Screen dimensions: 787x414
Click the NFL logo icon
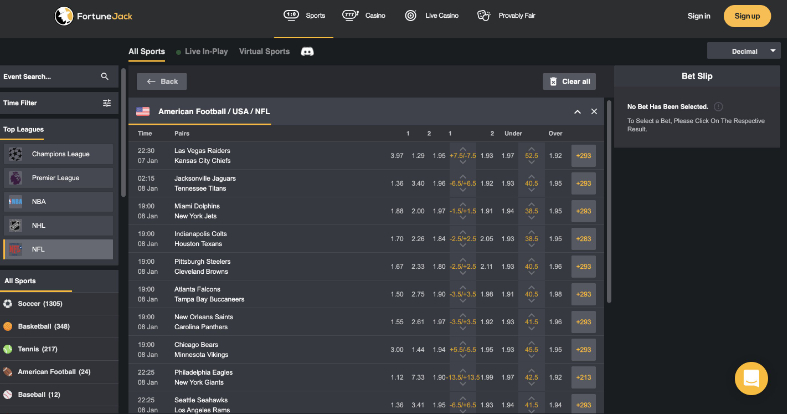(x=15, y=249)
